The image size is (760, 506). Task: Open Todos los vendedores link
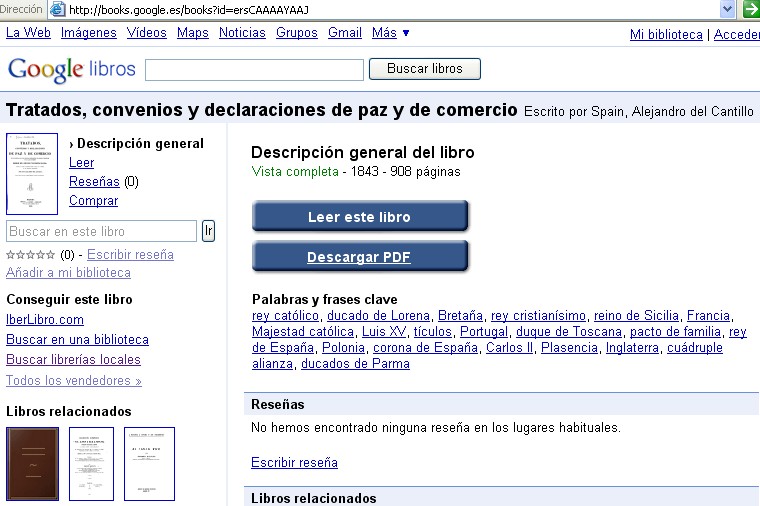(74, 380)
